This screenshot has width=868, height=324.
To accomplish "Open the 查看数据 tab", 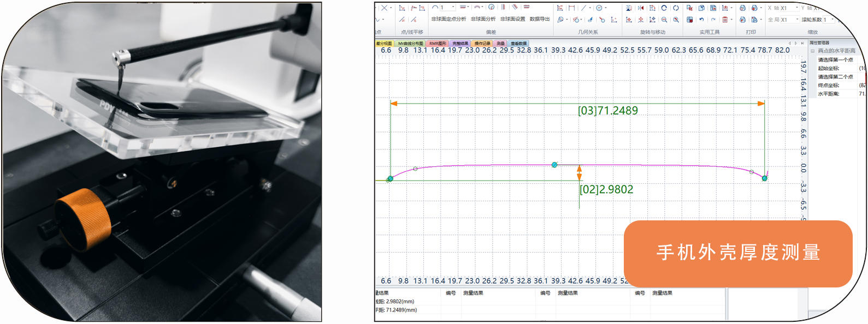I will tap(518, 43).
